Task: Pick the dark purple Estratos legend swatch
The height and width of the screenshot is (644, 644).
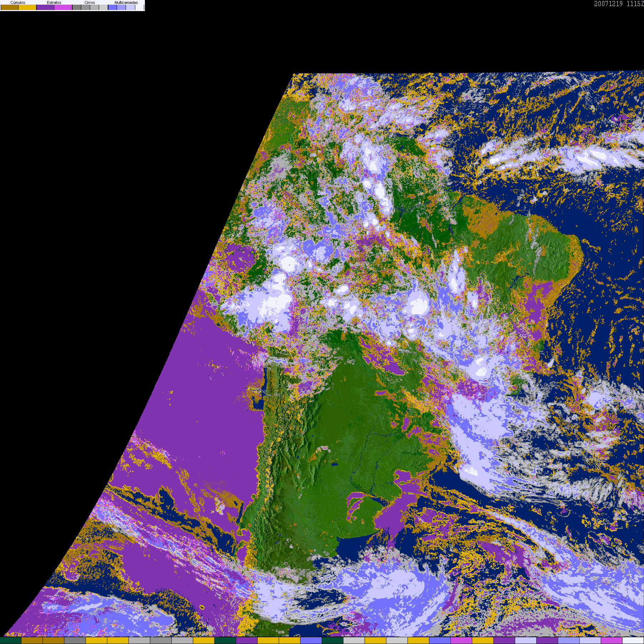Action: [x=45, y=8]
